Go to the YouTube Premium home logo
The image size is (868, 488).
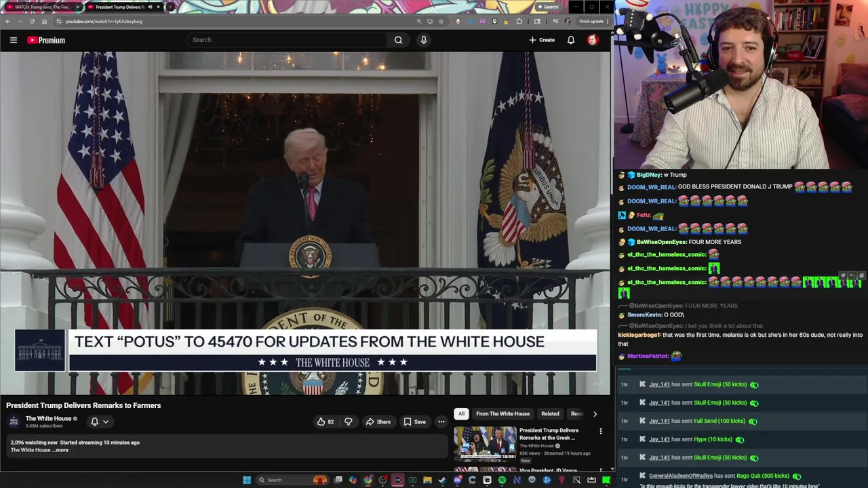tap(46, 40)
